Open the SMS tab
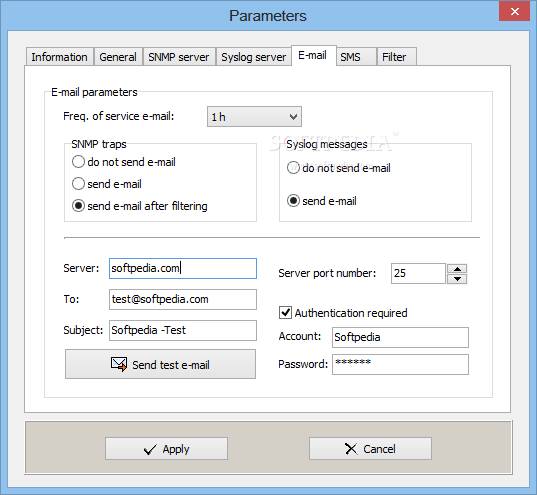537x495 pixels. [x=355, y=57]
